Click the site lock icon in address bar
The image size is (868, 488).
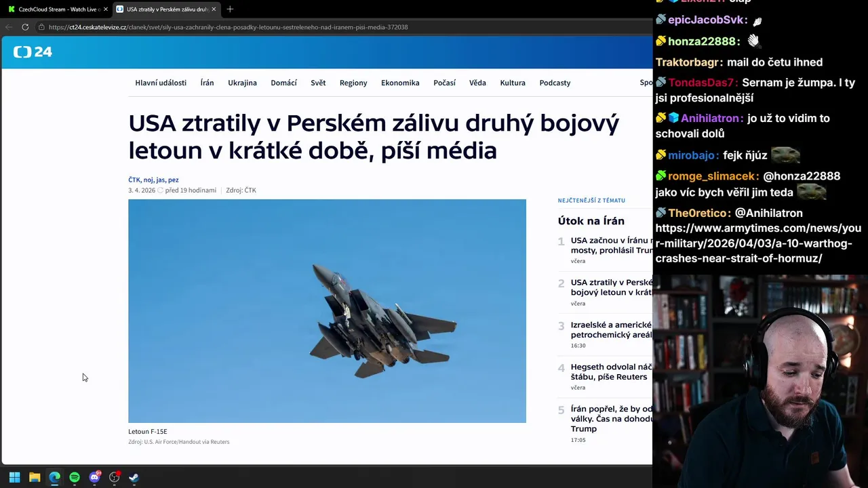[x=41, y=27]
